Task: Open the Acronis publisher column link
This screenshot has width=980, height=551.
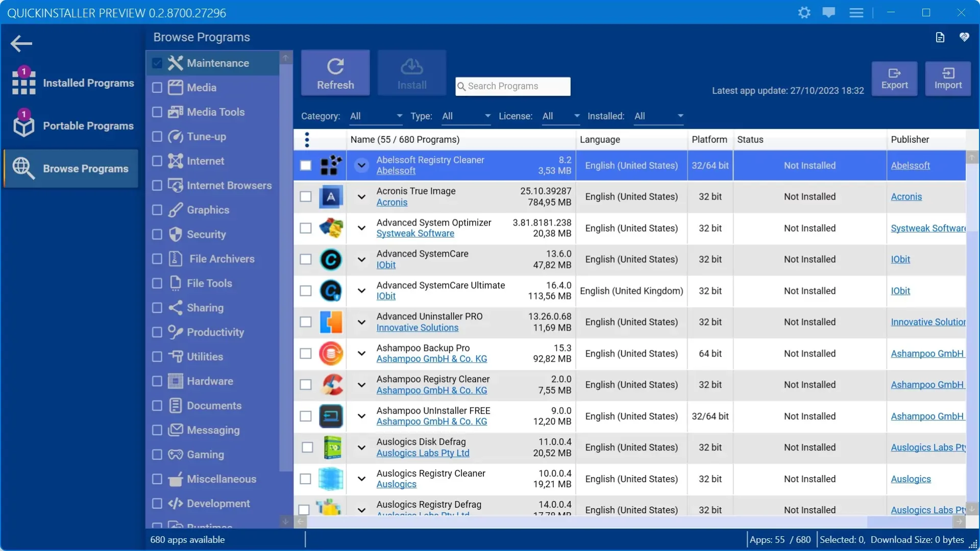Action: 906,197
